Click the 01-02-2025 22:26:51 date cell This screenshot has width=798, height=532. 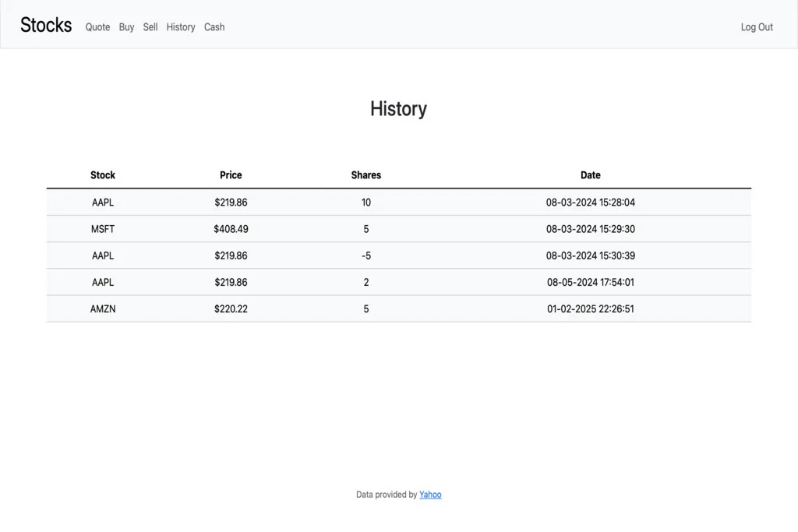[590, 309]
